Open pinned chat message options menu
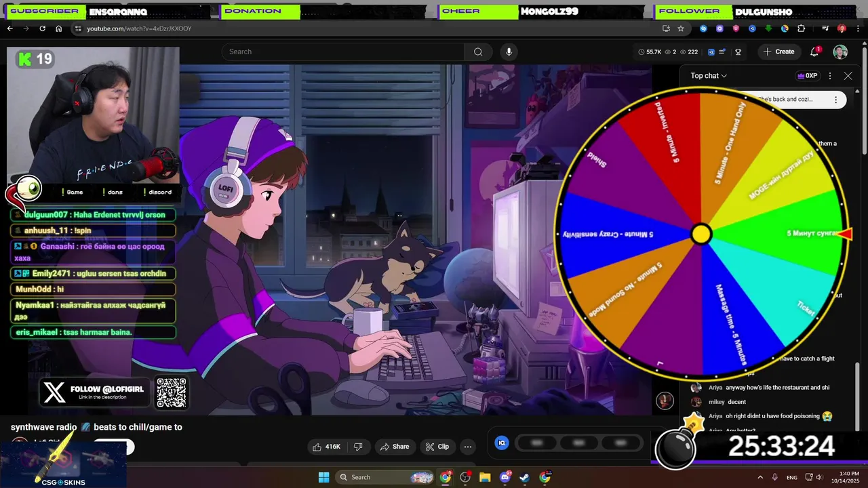 tap(835, 100)
